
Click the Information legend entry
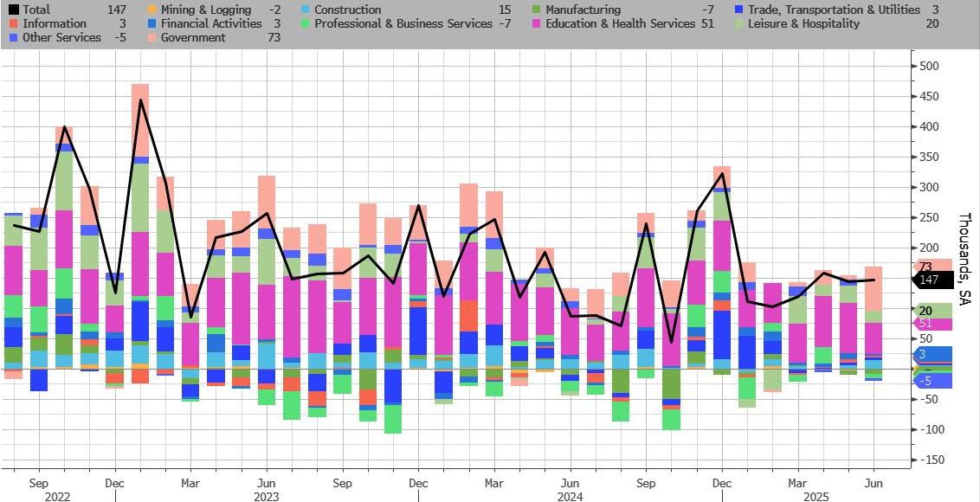[54, 24]
